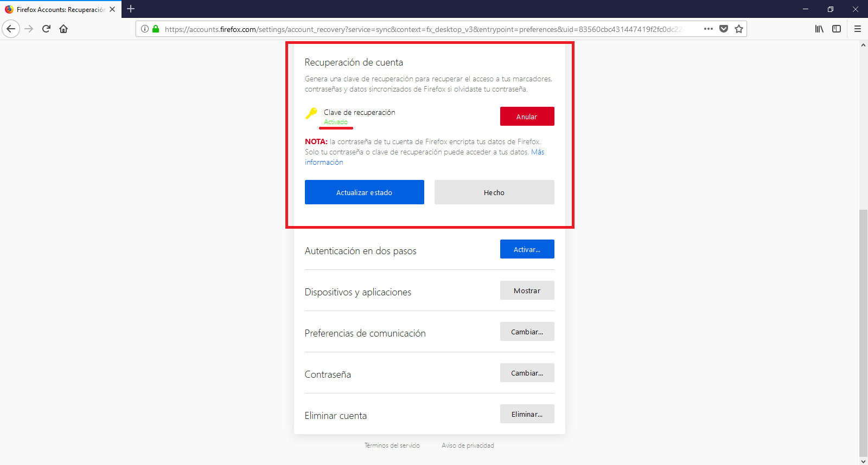Screen dimensions: 868x465
Task: Click Cambiar for Contraseña
Action: pos(527,373)
